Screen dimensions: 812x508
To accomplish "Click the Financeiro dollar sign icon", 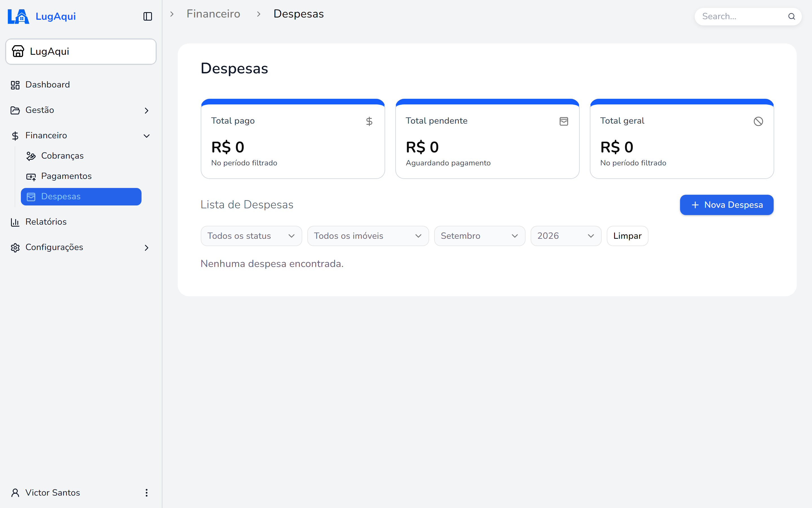I will coord(15,136).
